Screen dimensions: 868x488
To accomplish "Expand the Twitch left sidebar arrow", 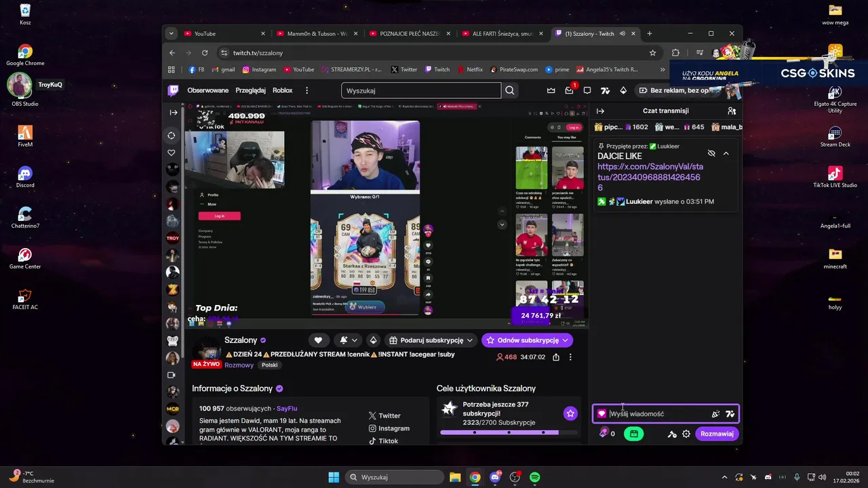I will pos(174,113).
